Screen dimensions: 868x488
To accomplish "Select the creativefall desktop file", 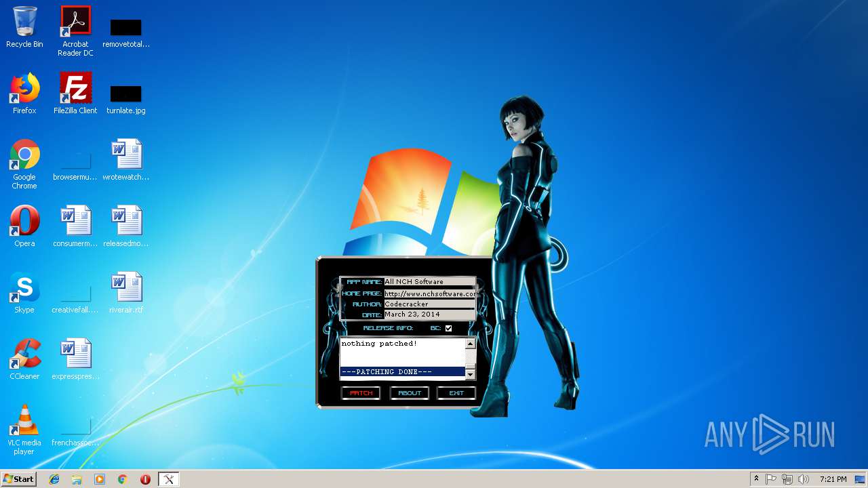I will tap(75, 300).
